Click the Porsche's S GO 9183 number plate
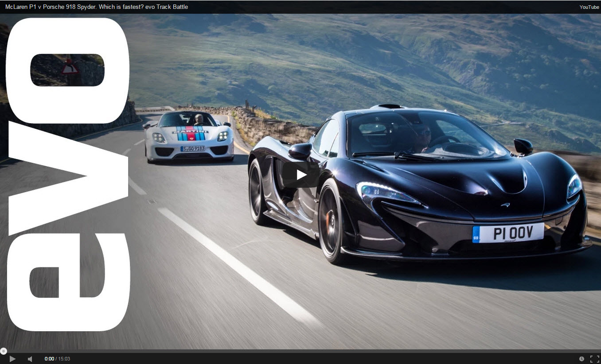 (x=192, y=149)
